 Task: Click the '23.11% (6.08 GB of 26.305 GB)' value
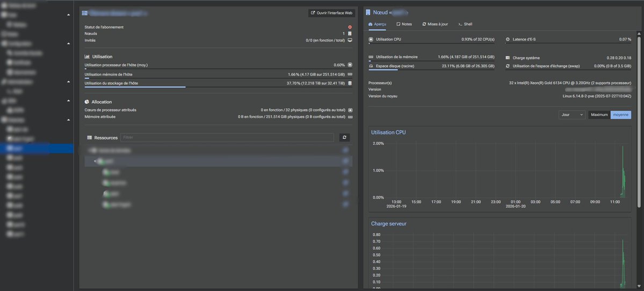468,66
